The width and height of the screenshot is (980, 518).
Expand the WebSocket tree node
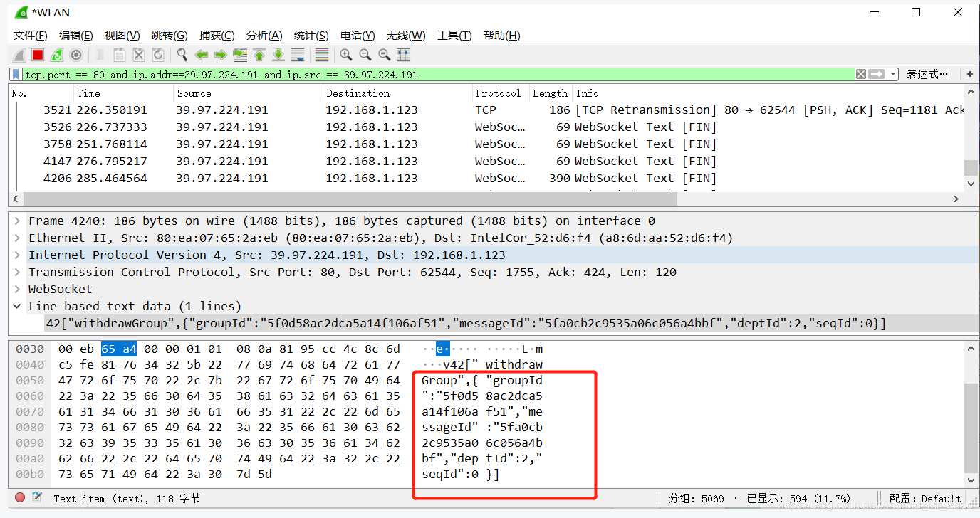pyautogui.click(x=17, y=290)
